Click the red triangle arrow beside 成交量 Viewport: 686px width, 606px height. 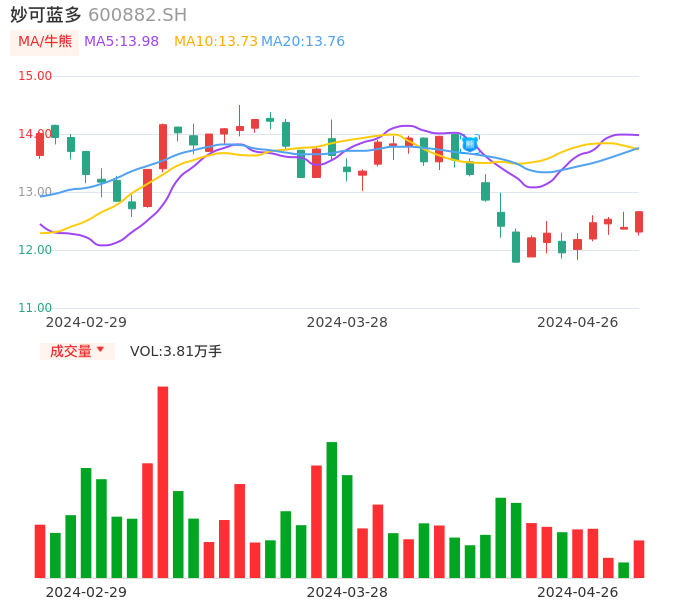click(x=100, y=350)
